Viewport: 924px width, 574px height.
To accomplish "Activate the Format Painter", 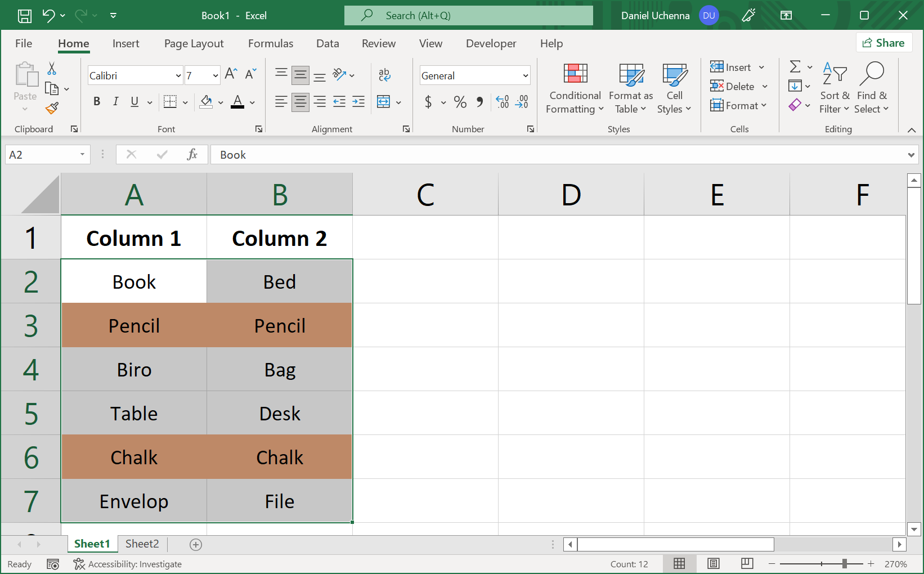I will (x=51, y=107).
